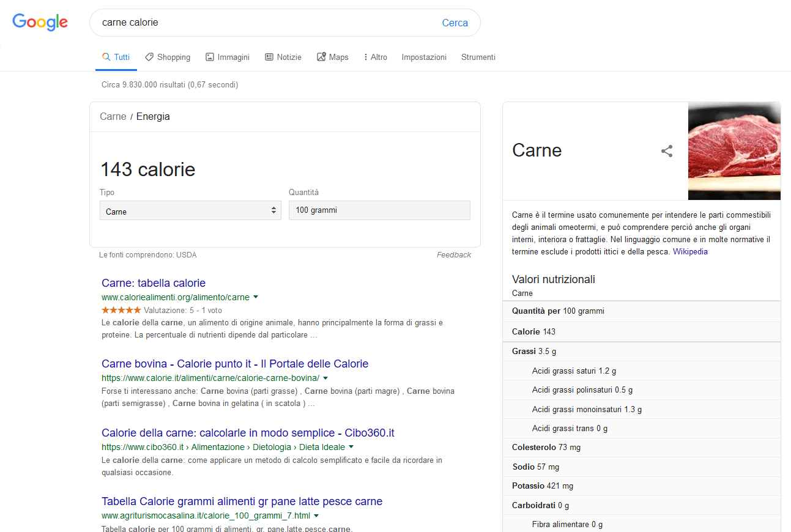Click the Feedback link under calorie card
The height and width of the screenshot is (532, 791).
(x=453, y=255)
